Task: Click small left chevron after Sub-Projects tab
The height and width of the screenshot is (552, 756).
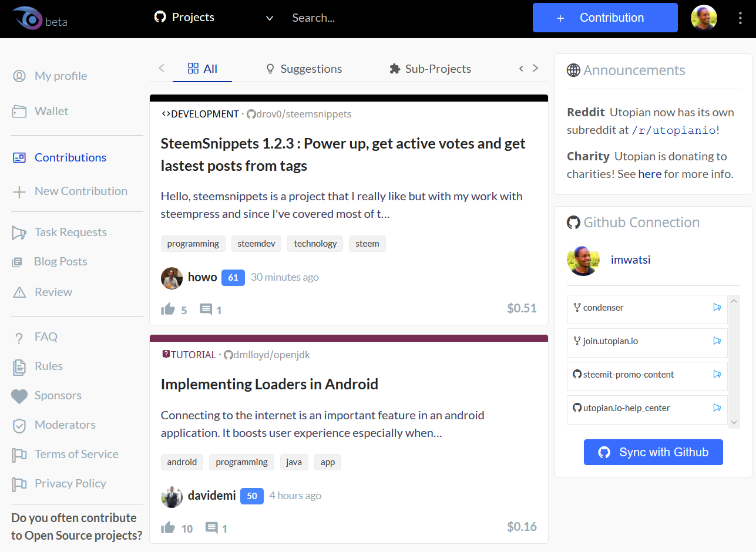Action: coord(521,69)
